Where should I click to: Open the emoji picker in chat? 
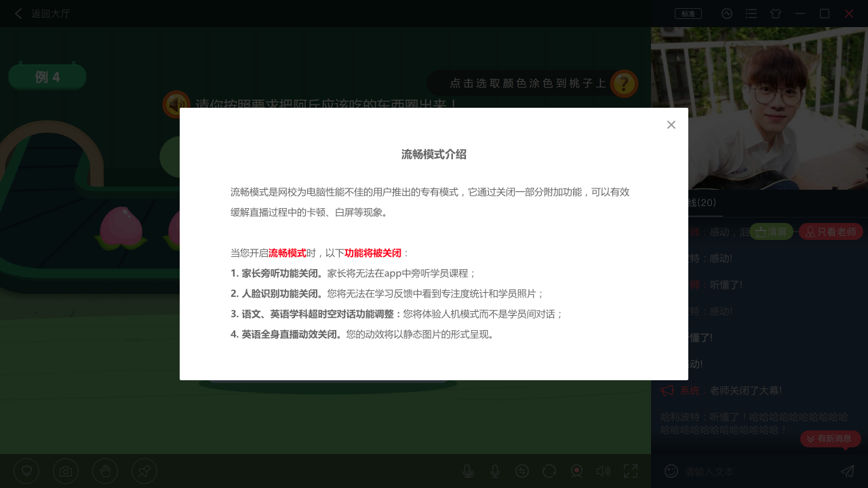click(x=671, y=471)
